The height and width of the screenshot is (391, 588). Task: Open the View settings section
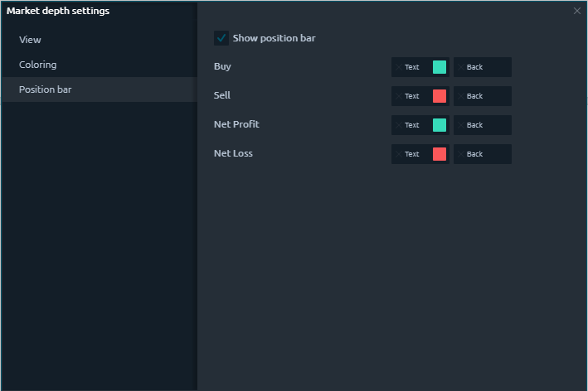click(30, 40)
